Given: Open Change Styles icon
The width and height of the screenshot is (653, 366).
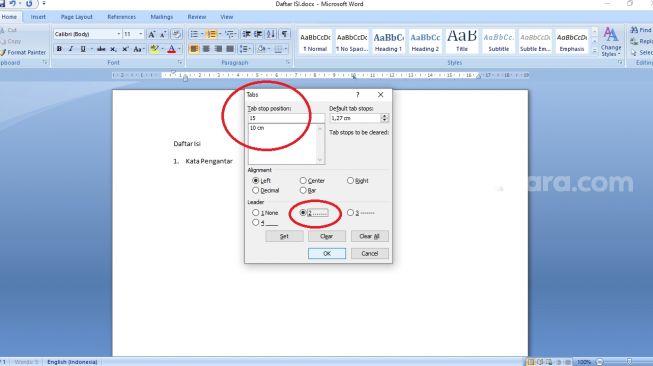Looking at the screenshot, I should [611, 42].
